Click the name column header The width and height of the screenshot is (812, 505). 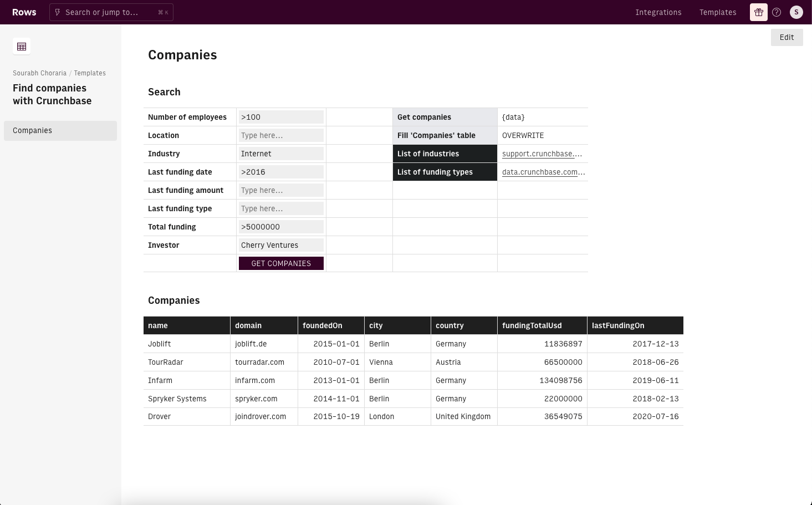pyautogui.click(x=187, y=325)
